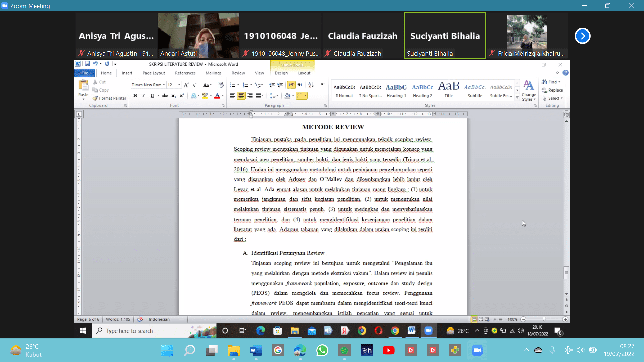
Task: Click the Save icon in Quick Access toolbar
Action: pos(88,64)
